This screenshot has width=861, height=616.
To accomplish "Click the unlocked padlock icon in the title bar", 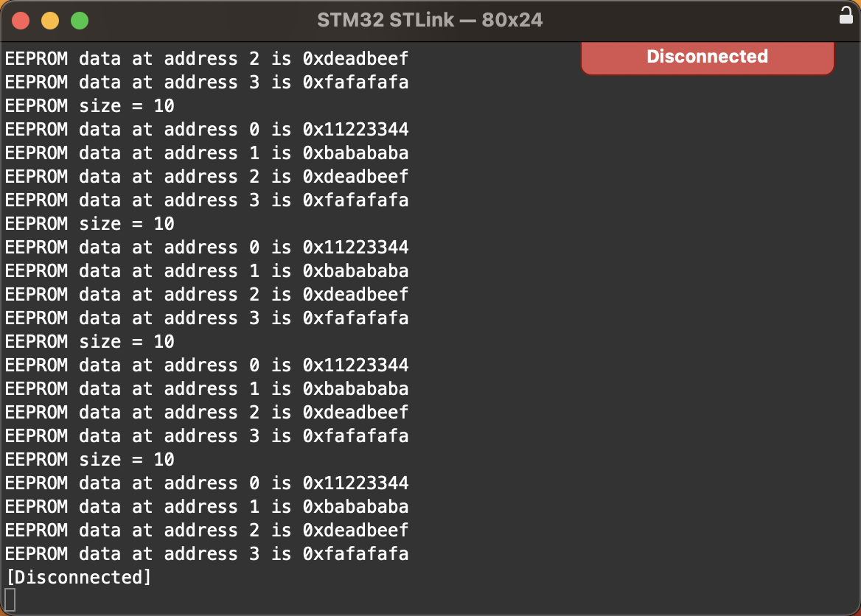I will click(x=846, y=14).
